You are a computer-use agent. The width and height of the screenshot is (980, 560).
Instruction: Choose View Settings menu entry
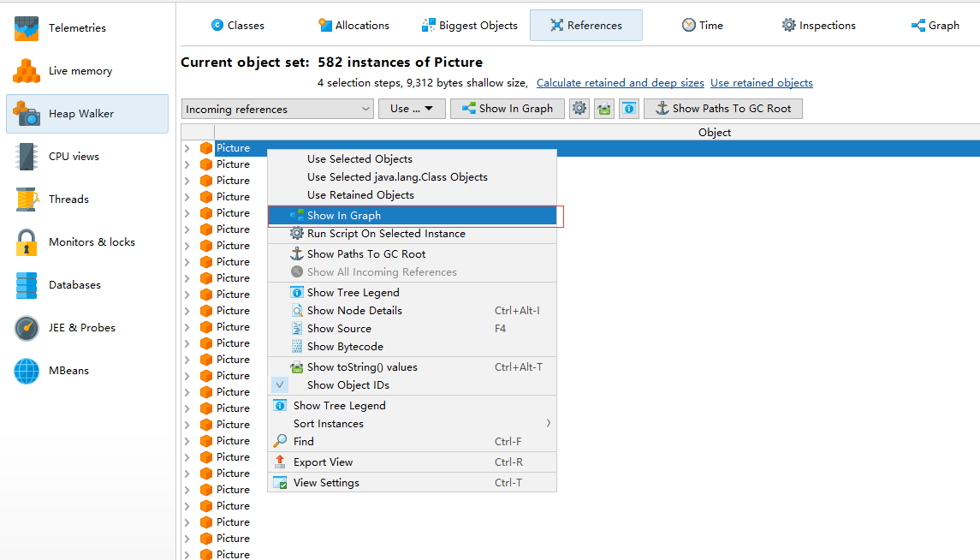[412, 483]
